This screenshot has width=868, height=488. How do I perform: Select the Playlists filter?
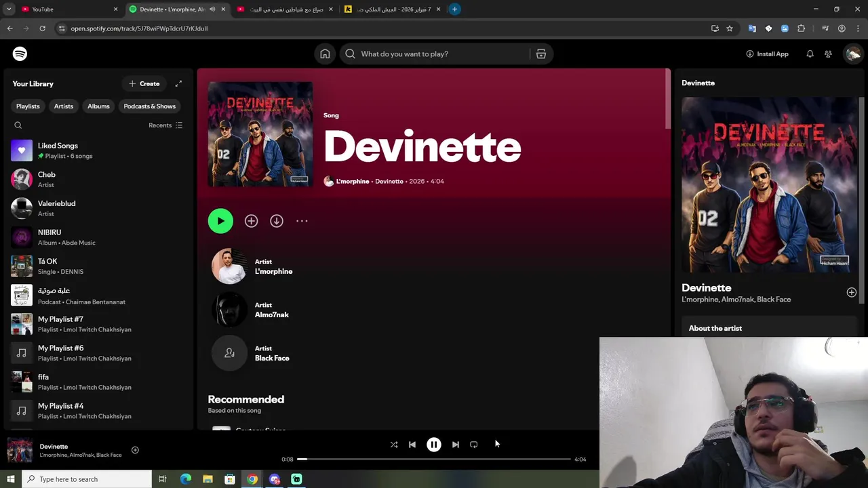click(x=28, y=106)
